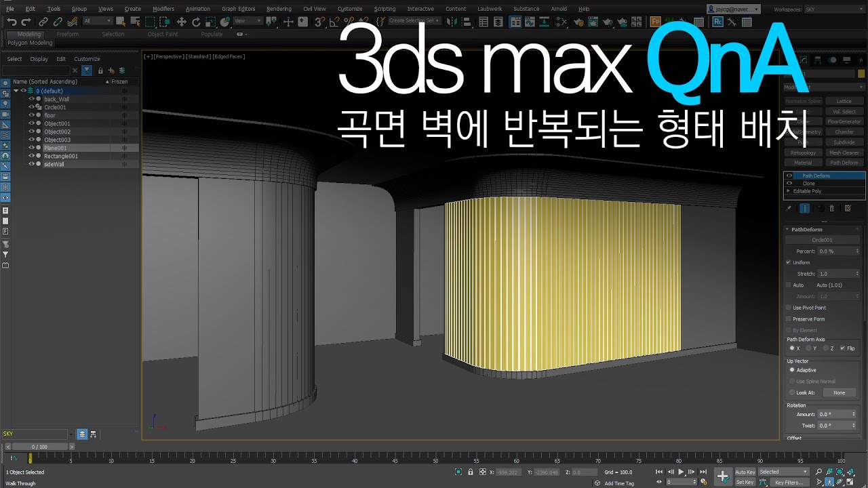868x488 pixels.
Task: Click Maximize Viewport Toggle icon
Action: 850,483
